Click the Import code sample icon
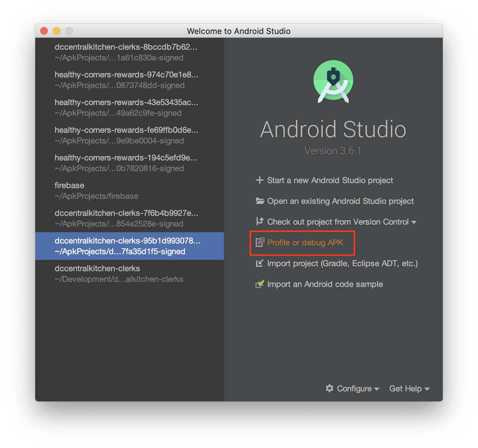This screenshot has height=448, width=478. click(260, 284)
